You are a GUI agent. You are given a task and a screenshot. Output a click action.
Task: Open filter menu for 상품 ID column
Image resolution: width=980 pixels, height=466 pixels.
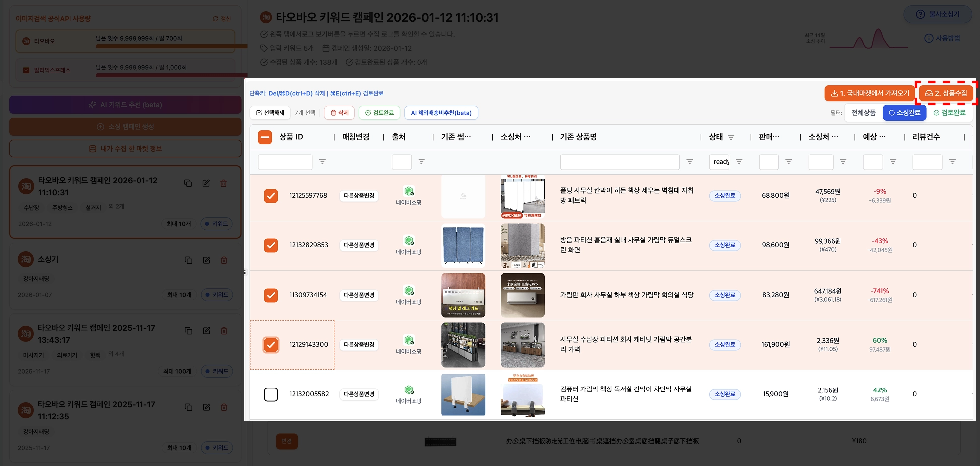pyautogui.click(x=322, y=162)
